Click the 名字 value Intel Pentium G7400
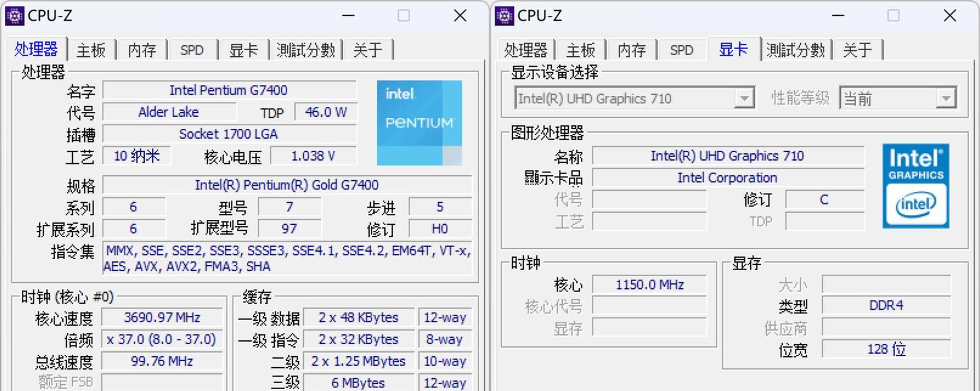This screenshot has height=391, width=980. click(229, 90)
